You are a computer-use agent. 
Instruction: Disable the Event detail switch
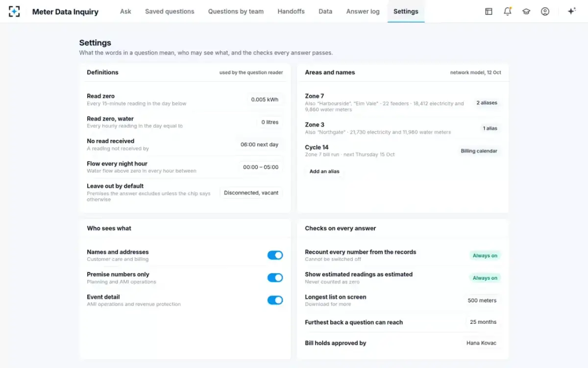[x=275, y=300]
